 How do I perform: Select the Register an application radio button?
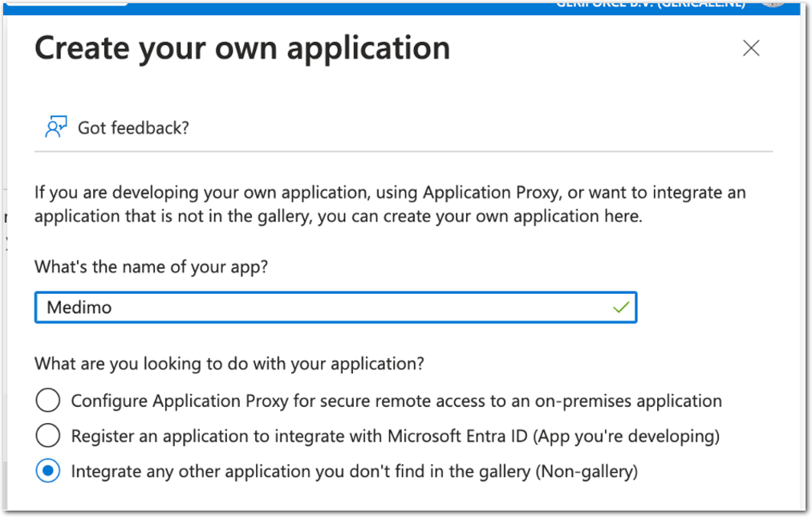coord(48,436)
